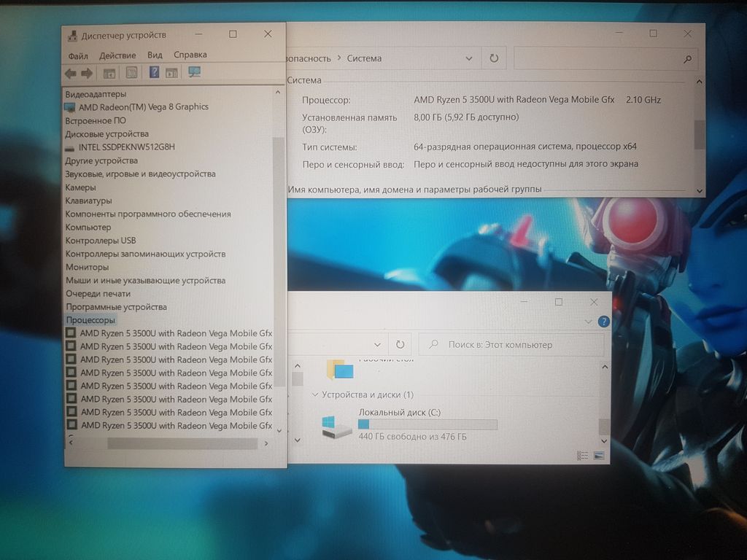Image resolution: width=747 pixels, height=560 pixels.
Task: Click Explorer navigation pane scroll down arrow
Action: tap(298, 440)
